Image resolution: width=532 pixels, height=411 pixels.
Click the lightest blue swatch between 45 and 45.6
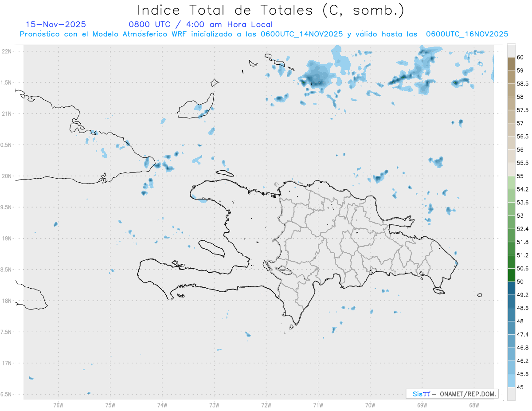tap(511, 381)
